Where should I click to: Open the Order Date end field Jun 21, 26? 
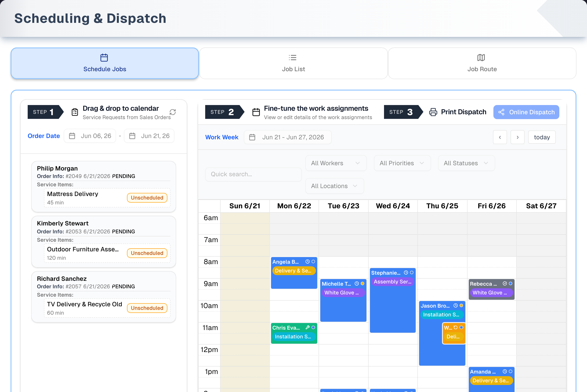[149, 136]
